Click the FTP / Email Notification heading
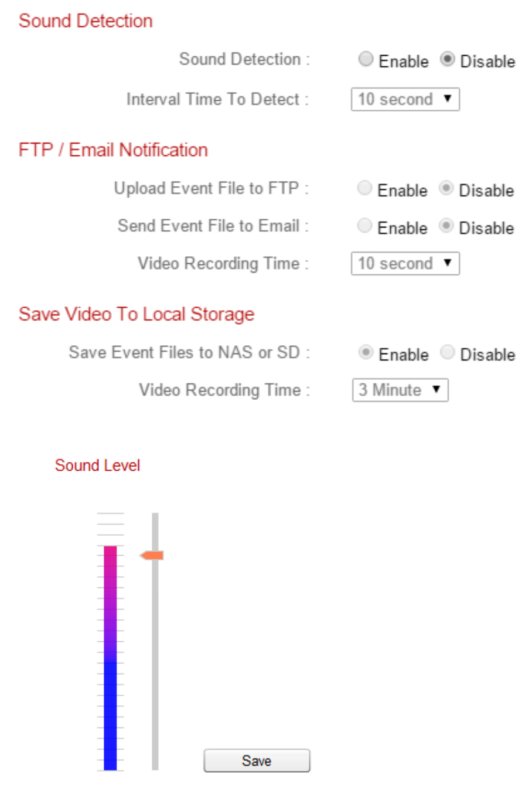532x806 pixels. [x=113, y=150]
